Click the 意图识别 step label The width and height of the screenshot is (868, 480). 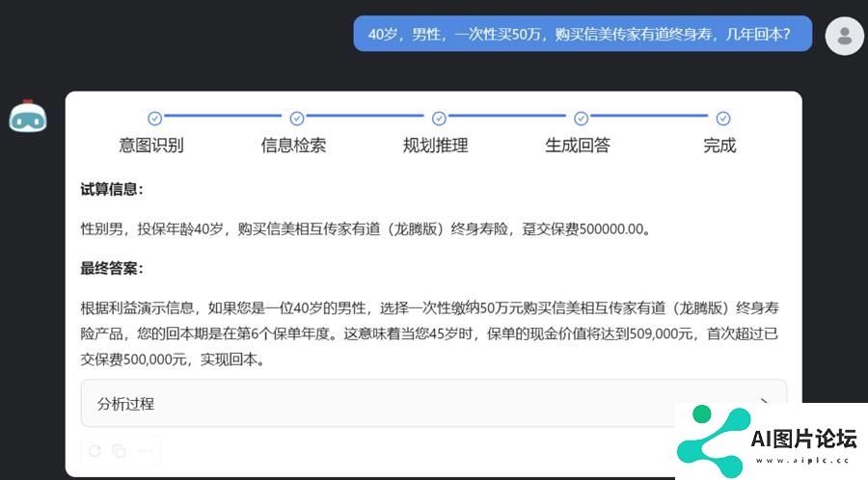pos(151,146)
